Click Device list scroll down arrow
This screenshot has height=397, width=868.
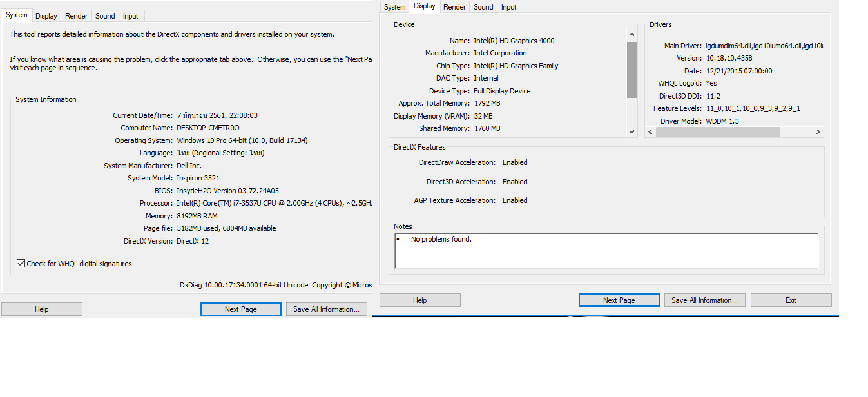tap(632, 131)
